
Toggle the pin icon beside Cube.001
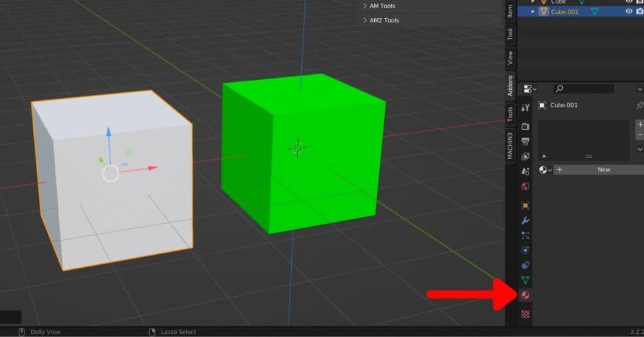[640, 105]
